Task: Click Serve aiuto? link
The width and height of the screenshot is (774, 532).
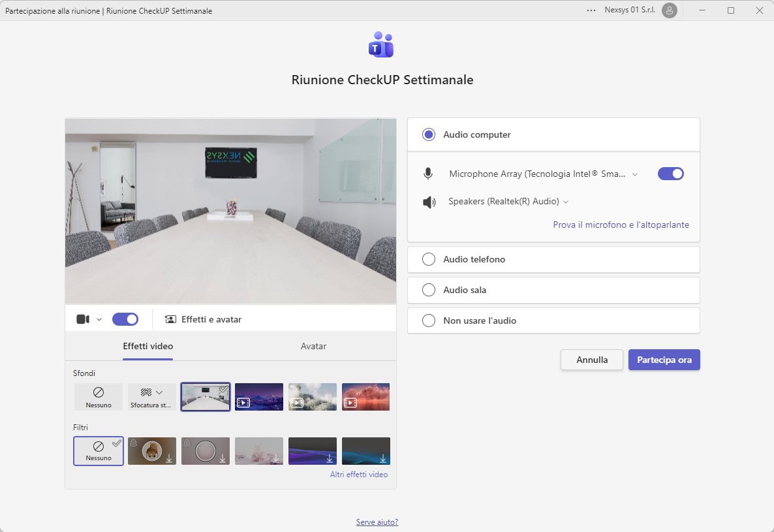Action: click(377, 522)
